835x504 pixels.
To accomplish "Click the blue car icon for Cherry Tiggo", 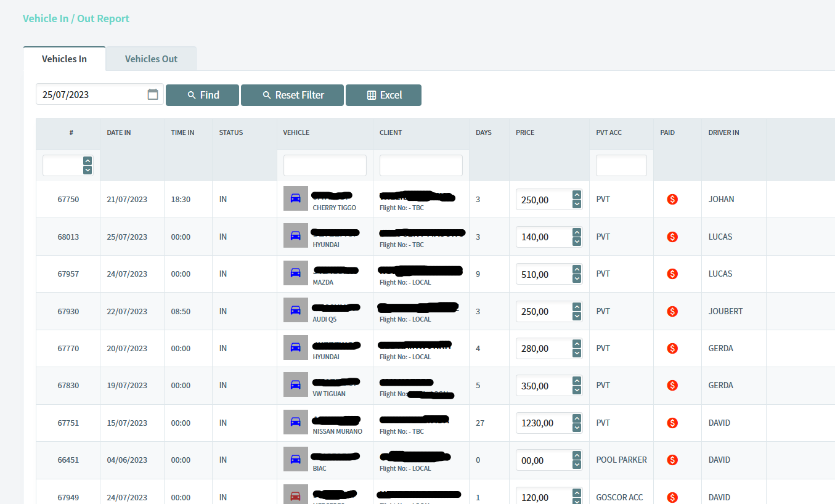I will click(296, 199).
